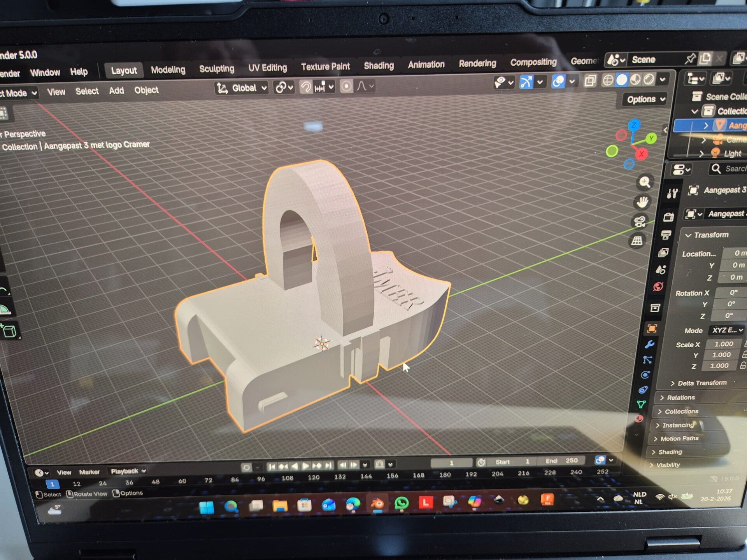Toggle snapping magnet in header

click(306, 87)
